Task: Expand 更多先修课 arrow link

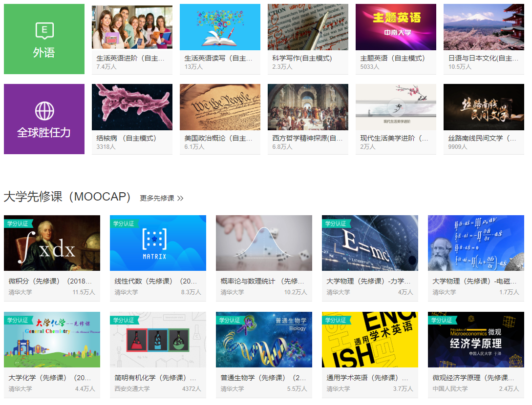Action: [162, 198]
